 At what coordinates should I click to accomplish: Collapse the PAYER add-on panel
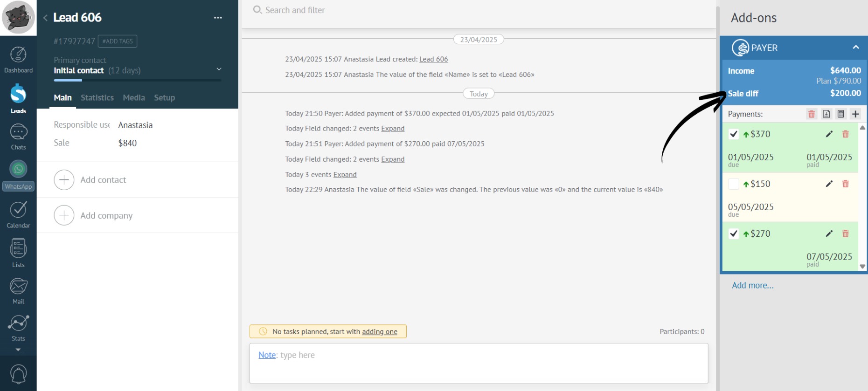click(855, 48)
